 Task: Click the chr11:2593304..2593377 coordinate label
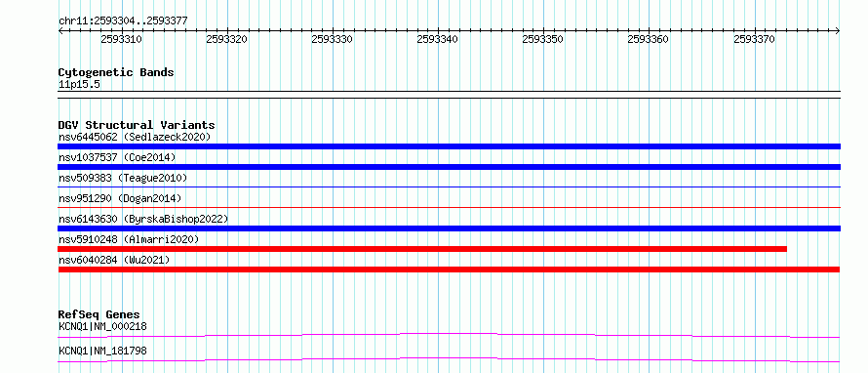123,21
